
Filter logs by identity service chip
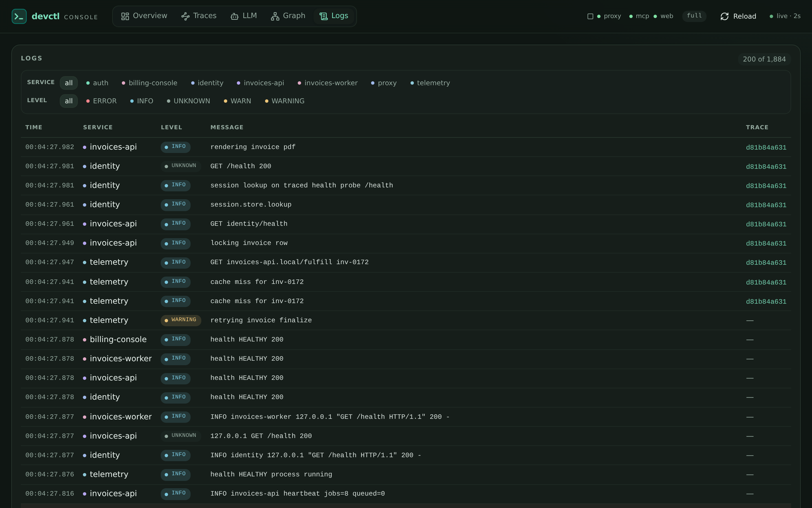coord(207,83)
